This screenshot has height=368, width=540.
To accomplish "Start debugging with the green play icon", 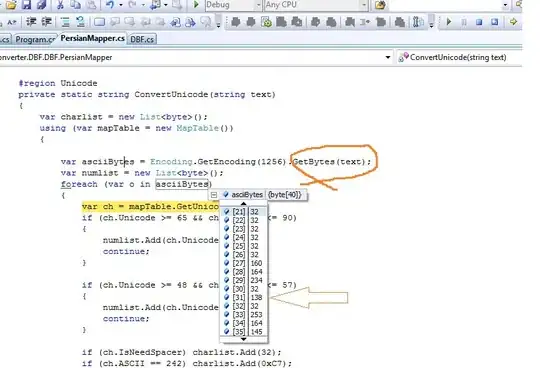I will coord(196,4).
